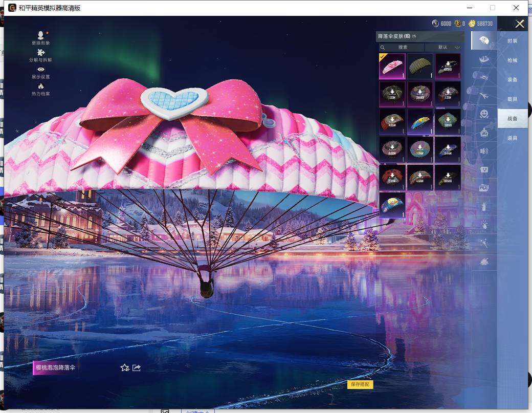Click the 搜索 search field

click(403, 47)
